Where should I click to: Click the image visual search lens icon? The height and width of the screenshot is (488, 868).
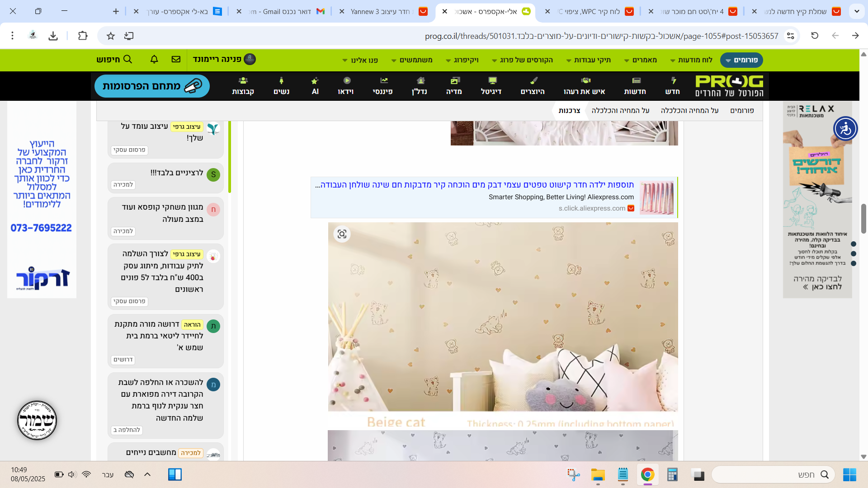pyautogui.click(x=342, y=234)
